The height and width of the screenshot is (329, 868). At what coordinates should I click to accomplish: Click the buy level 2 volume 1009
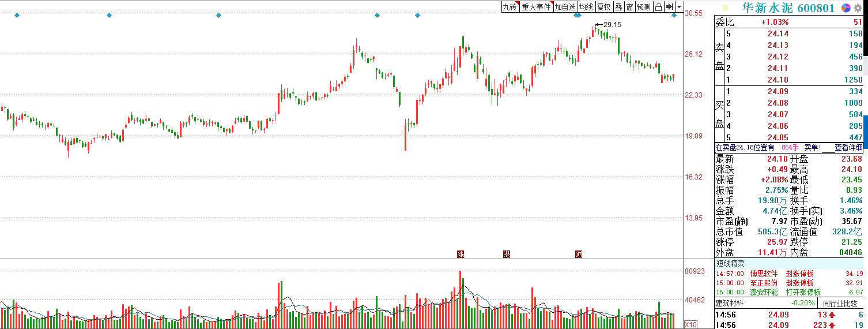(852, 103)
